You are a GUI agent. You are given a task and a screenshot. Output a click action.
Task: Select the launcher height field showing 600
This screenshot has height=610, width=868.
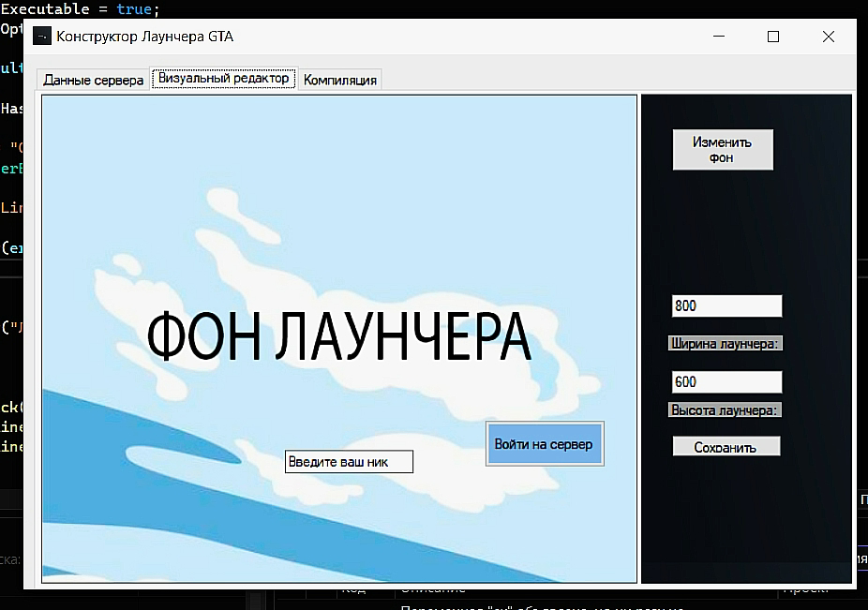(726, 381)
